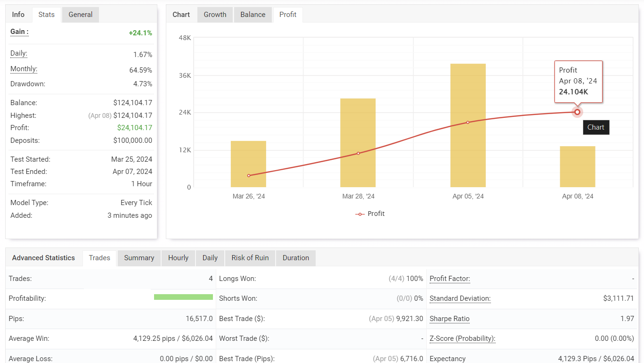The width and height of the screenshot is (644, 363).
Task: Open the Trades tab in Advanced Statistics
Action: (99, 258)
